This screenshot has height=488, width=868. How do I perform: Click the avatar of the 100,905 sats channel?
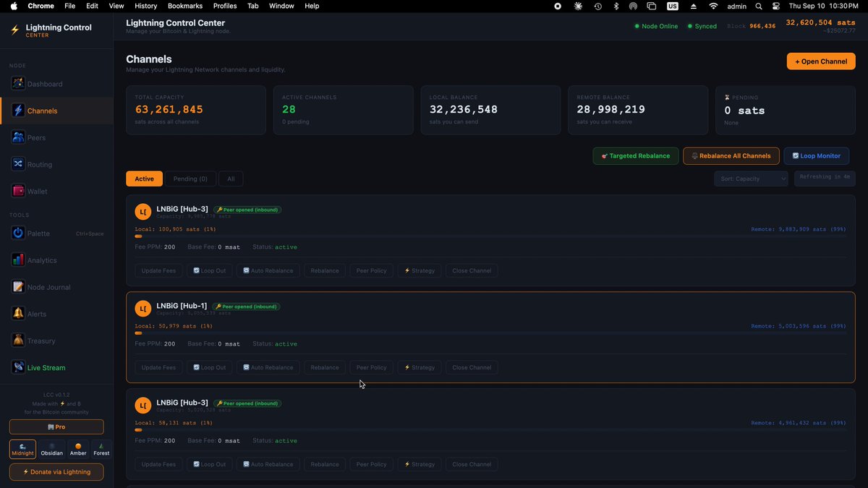[142, 212]
